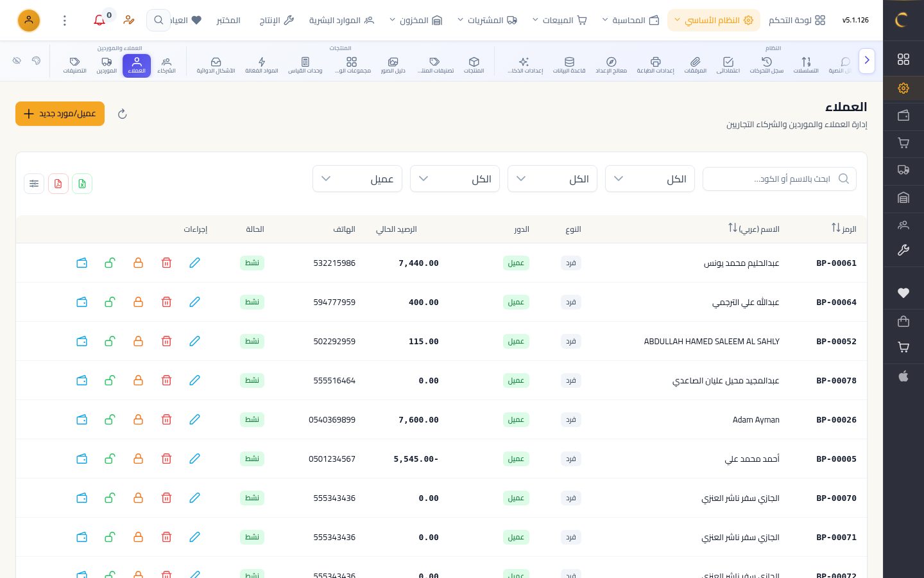This screenshot has height=578, width=924.
Task: Go to لوحة التحكم dashboard
Action: point(797,21)
